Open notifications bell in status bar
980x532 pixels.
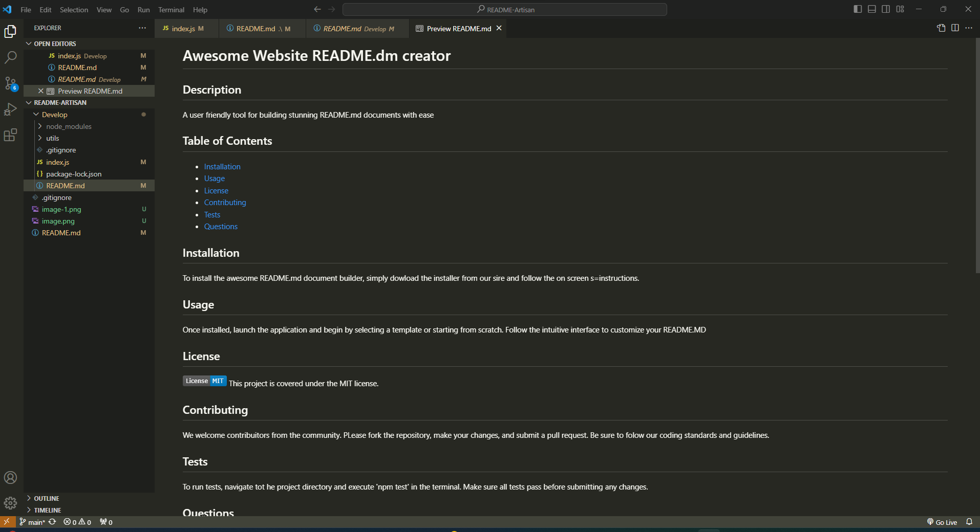(x=969, y=522)
